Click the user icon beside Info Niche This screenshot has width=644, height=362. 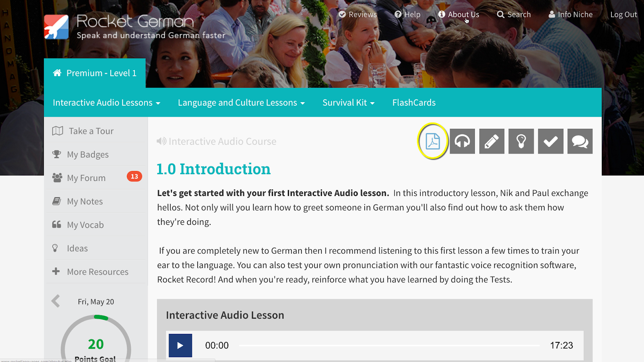click(x=552, y=14)
